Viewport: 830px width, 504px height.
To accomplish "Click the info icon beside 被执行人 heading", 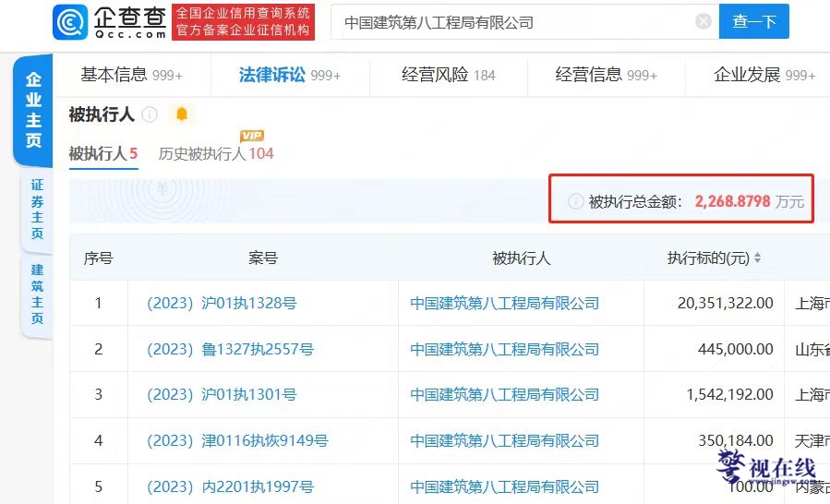I will 150,114.
